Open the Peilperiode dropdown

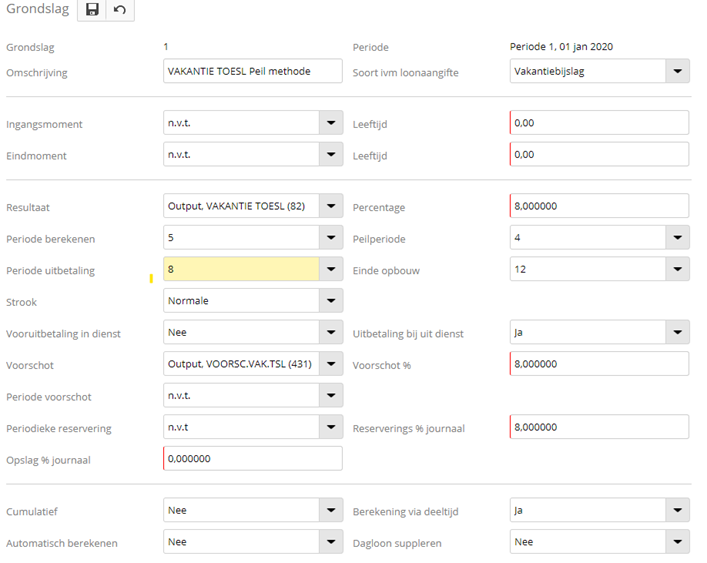coord(678,238)
